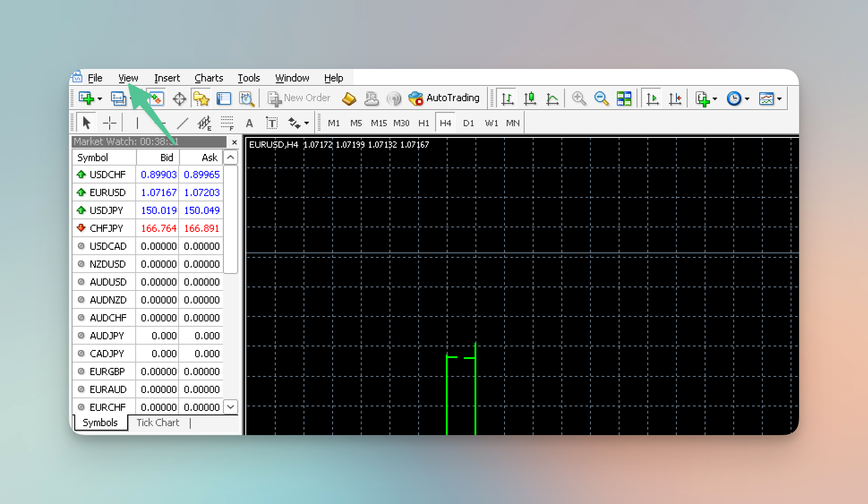Expand the templates dropdown arrow
Image resolution: width=868 pixels, height=504 pixels.
(779, 99)
